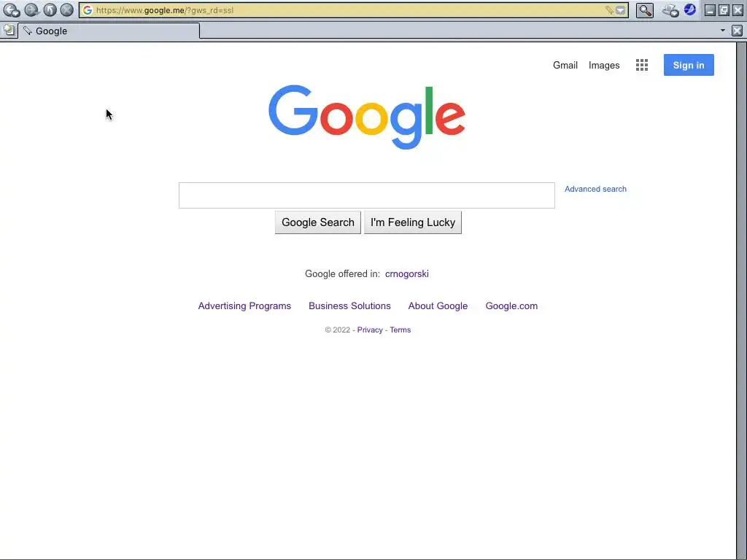This screenshot has height=560, width=747.
Task: Click the Forward navigation button
Action: [x=31, y=10]
